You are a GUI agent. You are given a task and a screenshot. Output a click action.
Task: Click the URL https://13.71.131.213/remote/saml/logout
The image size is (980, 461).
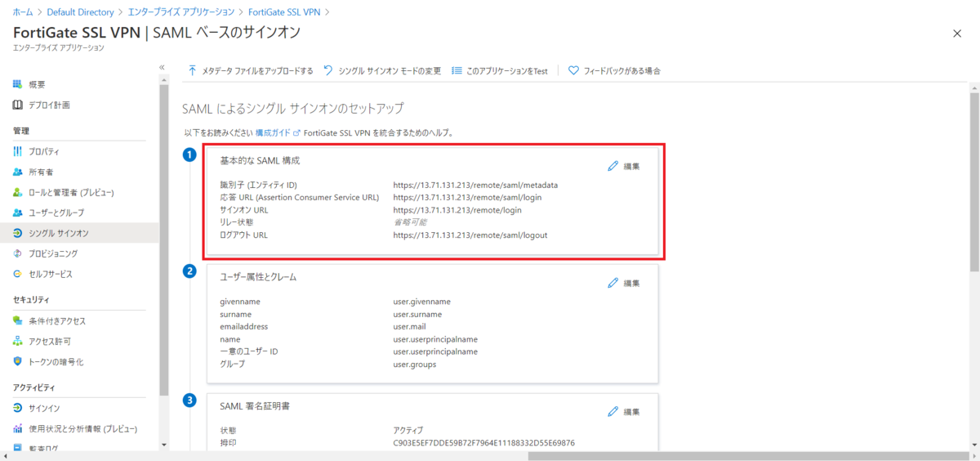click(470, 235)
